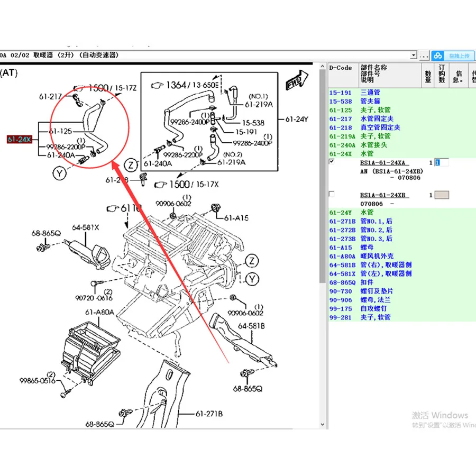Click the order quantity field for BS1A-61-24XB
This screenshot has width=476, height=476.
coord(442,195)
